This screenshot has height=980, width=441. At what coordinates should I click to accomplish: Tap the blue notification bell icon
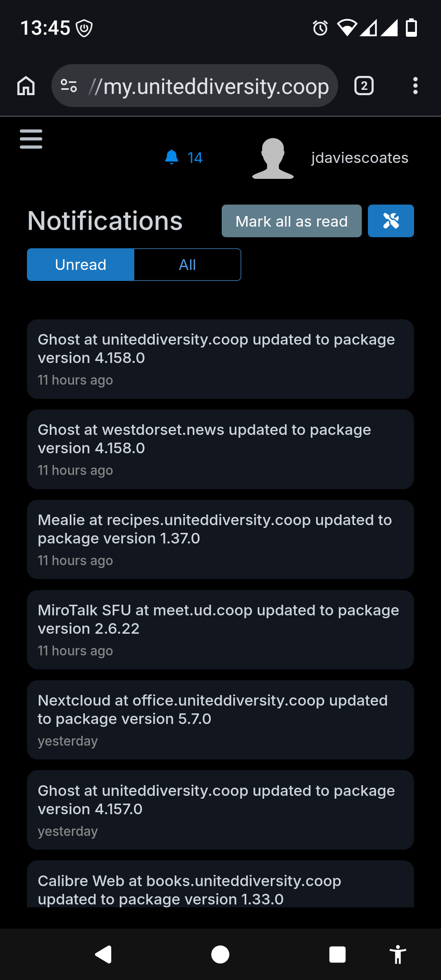pyautogui.click(x=172, y=157)
